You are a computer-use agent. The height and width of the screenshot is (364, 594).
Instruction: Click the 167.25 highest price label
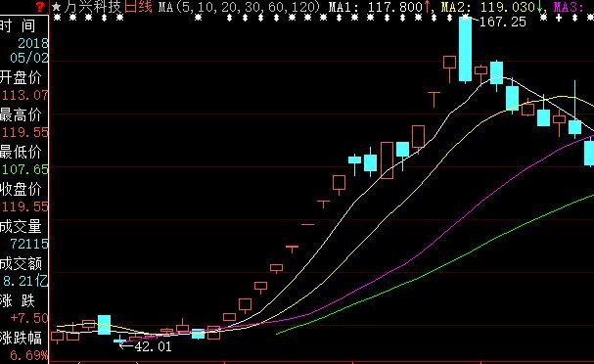(x=503, y=22)
